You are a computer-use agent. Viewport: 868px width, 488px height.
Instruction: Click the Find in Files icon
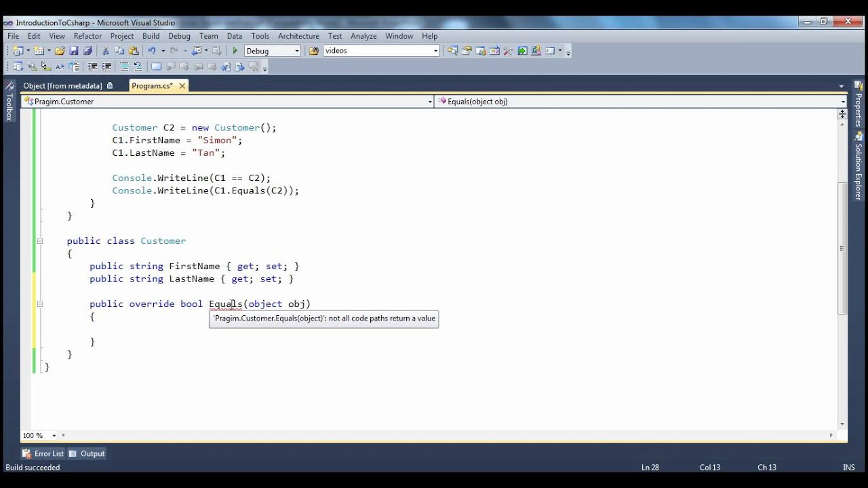(314, 51)
